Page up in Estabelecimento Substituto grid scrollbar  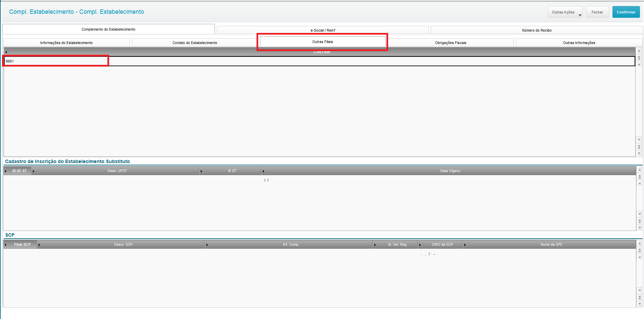640,177
